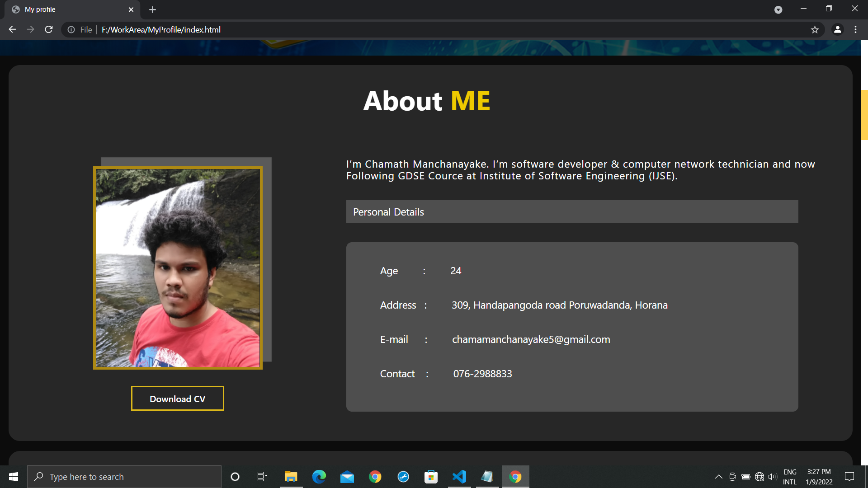Click the Download CV button
The image size is (868, 488).
pos(177,399)
